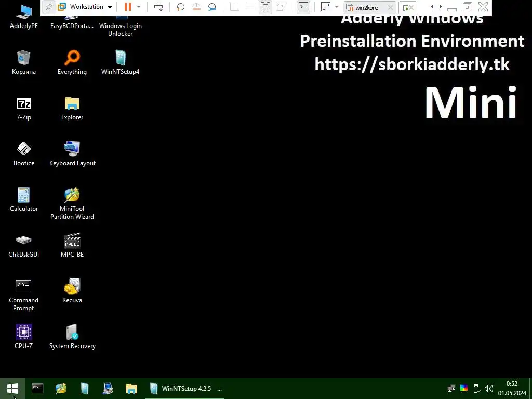Go to the next tab arrow

tap(441, 7)
